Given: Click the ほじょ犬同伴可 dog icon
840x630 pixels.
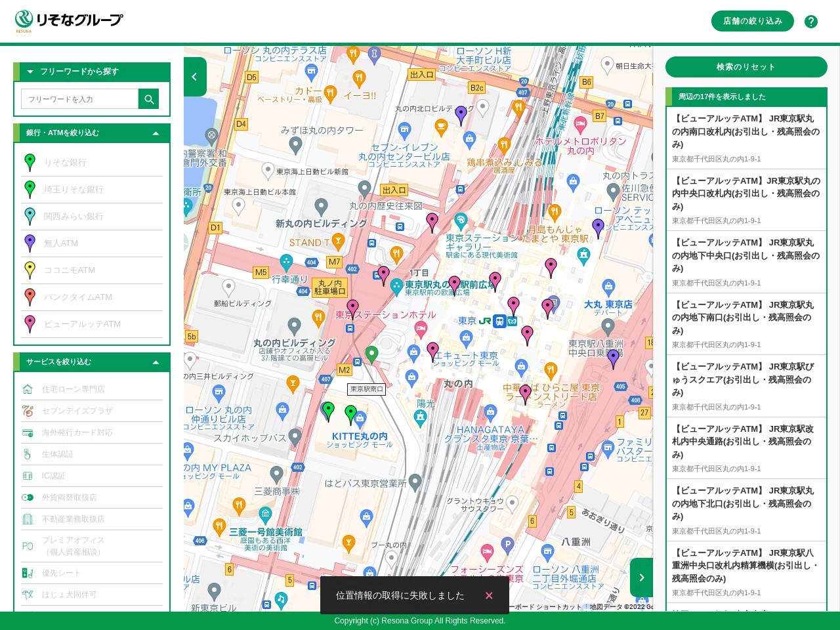Looking at the screenshot, I should 28,595.
